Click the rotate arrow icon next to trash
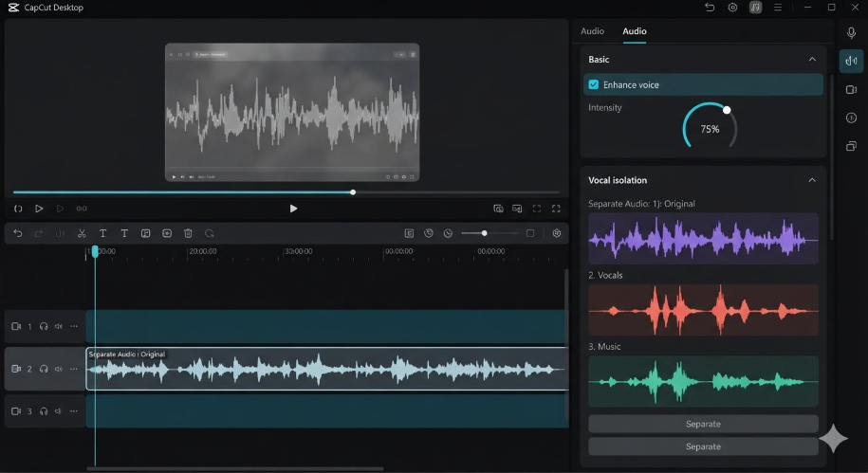The height and width of the screenshot is (473, 868). (210, 233)
